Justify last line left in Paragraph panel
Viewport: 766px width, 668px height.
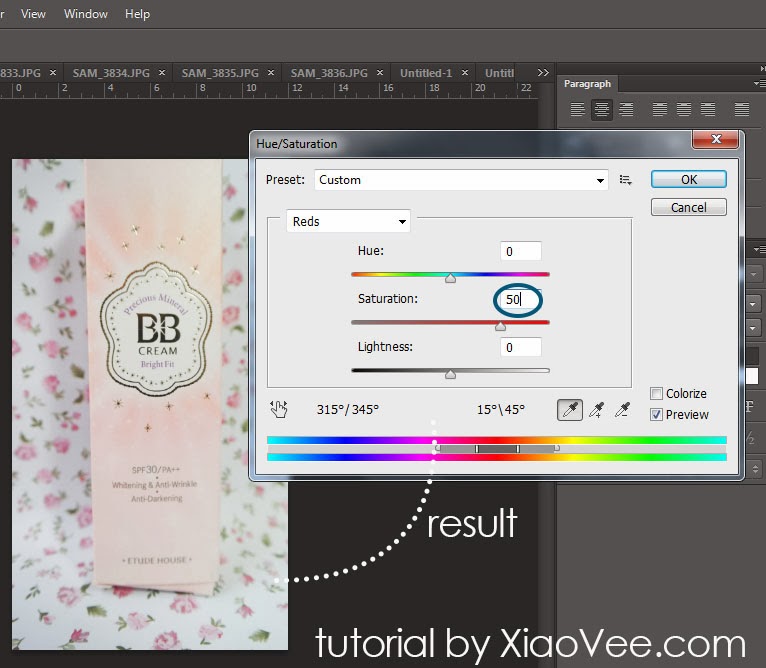pos(660,109)
